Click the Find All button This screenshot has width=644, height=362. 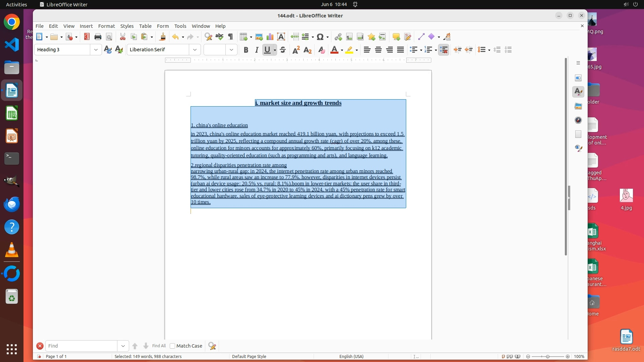click(159, 346)
